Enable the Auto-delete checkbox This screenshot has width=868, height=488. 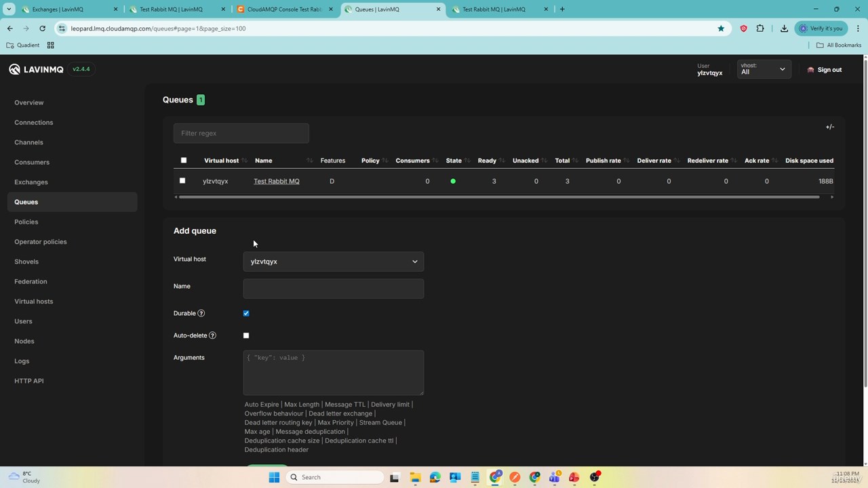coord(246,335)
